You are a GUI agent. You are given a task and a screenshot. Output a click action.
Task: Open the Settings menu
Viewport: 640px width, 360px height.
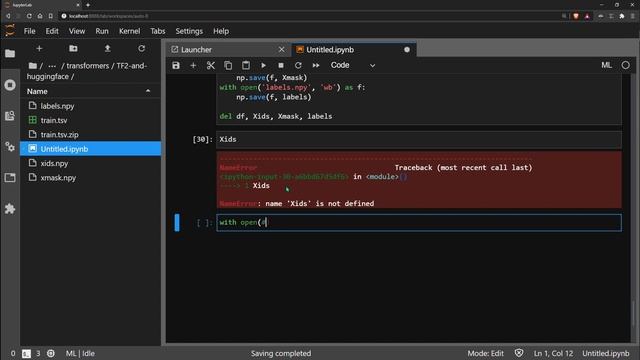[189, 31]
